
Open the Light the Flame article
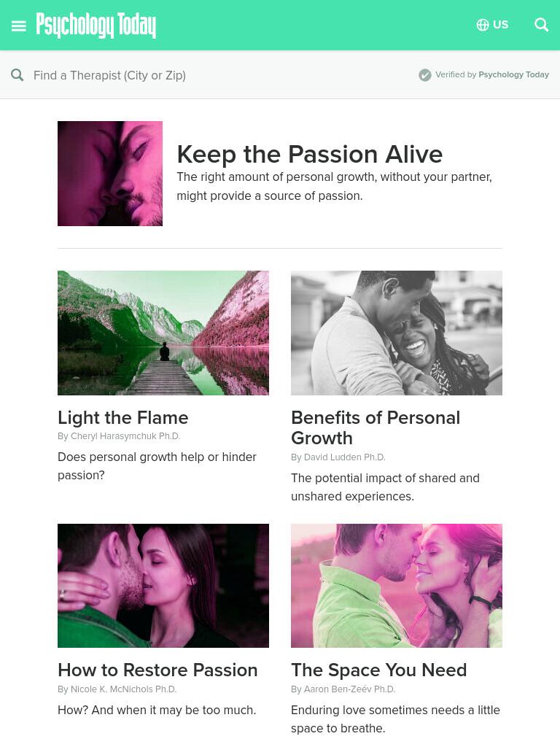(x=122, y=418)
